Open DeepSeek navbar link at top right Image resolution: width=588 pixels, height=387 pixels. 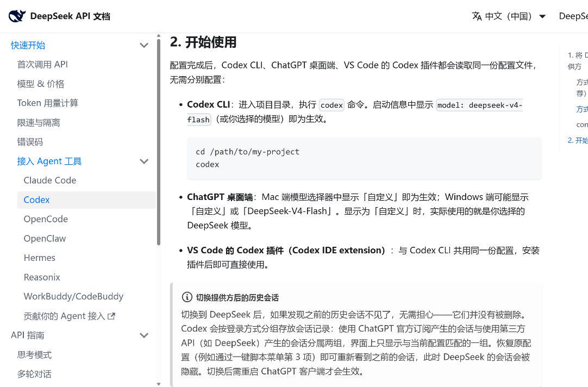pyautogui.click(x=573, y=16)
